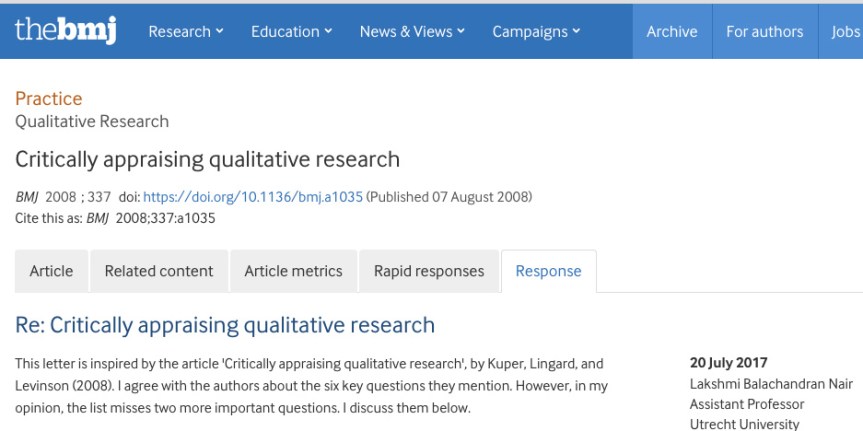Expand the News & Views chevron
This screenshot has height=431, width=863.
461,32
